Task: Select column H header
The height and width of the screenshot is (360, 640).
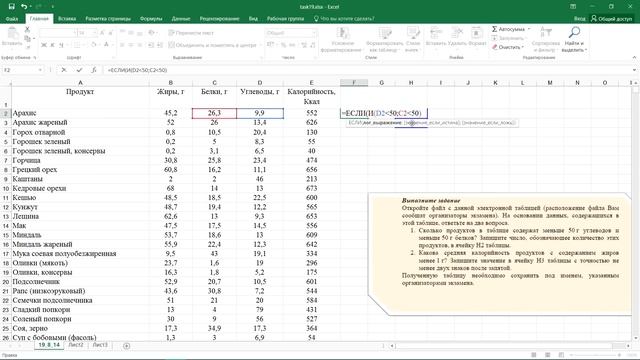Action: [x=411, y=82]
